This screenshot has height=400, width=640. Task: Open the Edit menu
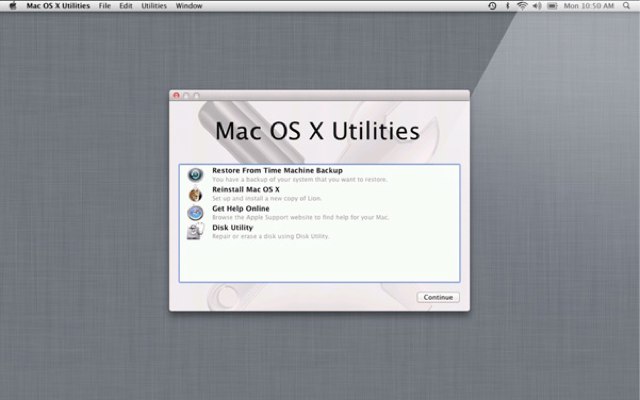(126, 6)
